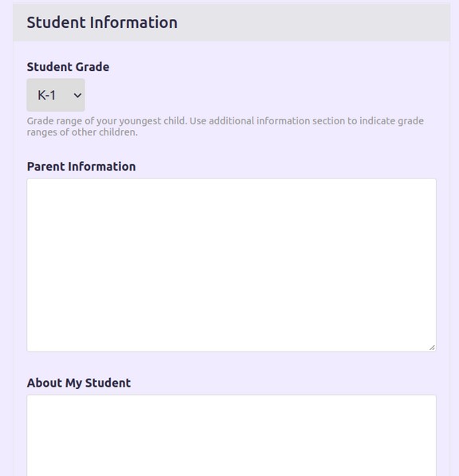This screenshot has height=476, width=459.
Task: Focus the About My Student text area
Action: (231, 435)
